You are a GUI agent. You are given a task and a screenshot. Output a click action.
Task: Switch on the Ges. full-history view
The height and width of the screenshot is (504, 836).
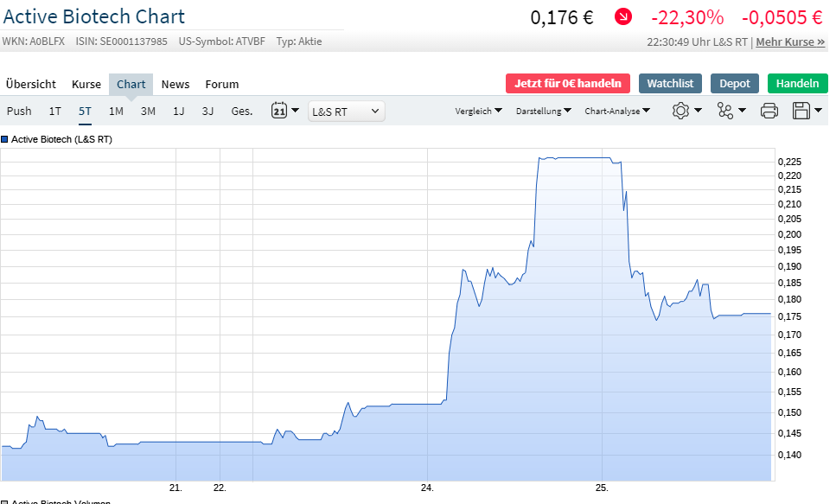(241, 111)
